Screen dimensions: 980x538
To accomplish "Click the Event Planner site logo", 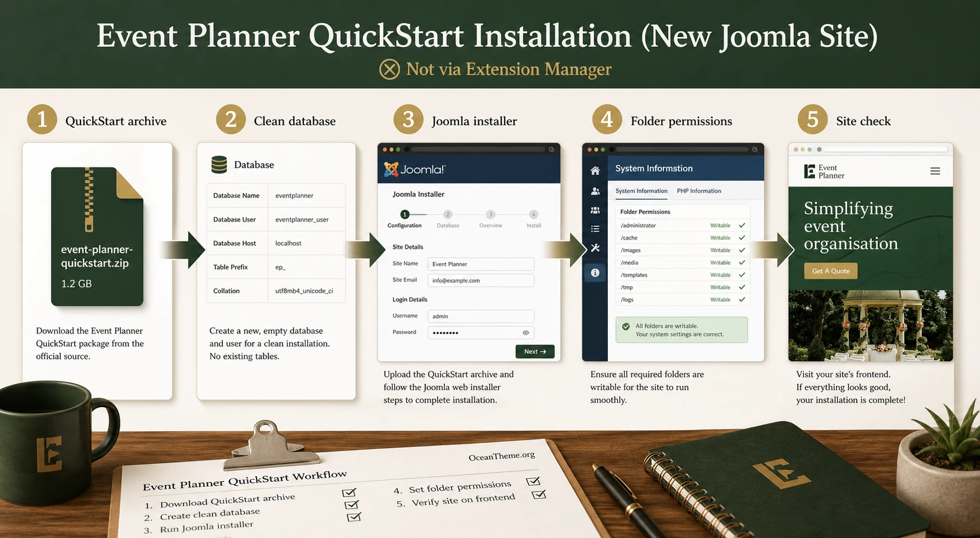I will (824, 171).
